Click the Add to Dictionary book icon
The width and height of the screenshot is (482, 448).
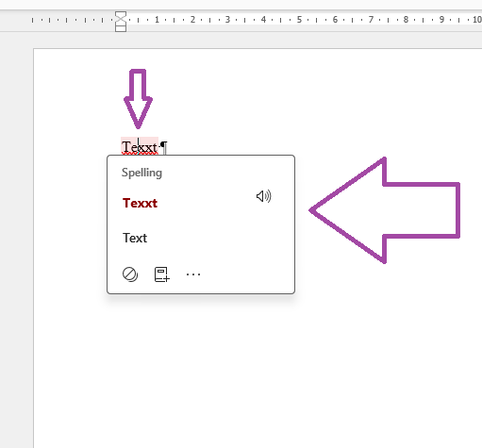(162, 274)
